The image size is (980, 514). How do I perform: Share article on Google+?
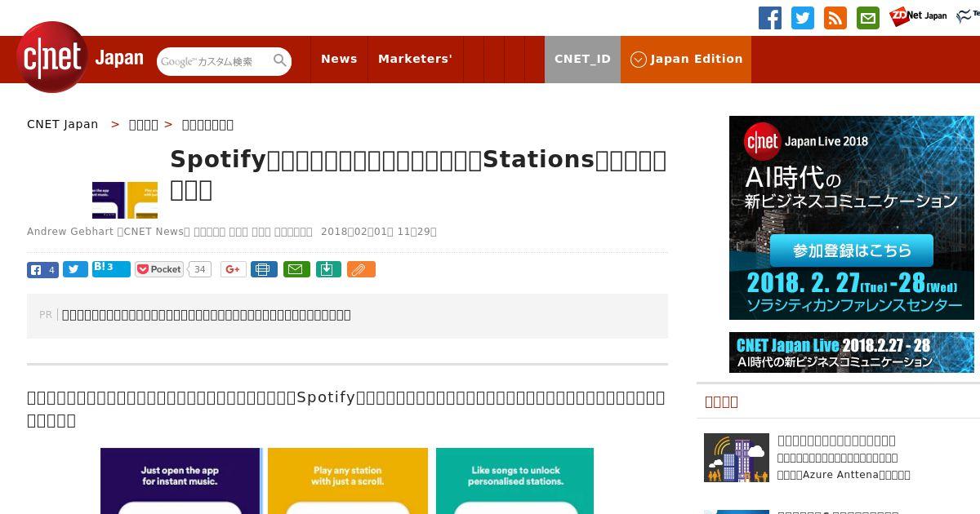pos(233,269)
